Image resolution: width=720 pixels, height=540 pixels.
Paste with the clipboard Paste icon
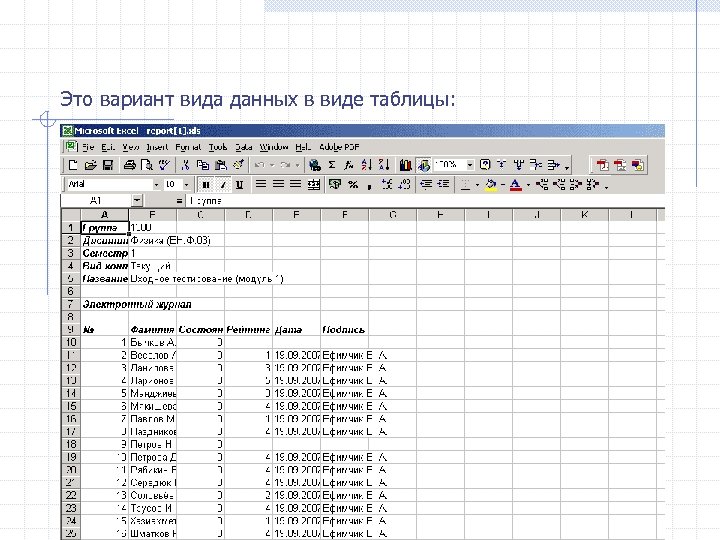coord(221,165)
